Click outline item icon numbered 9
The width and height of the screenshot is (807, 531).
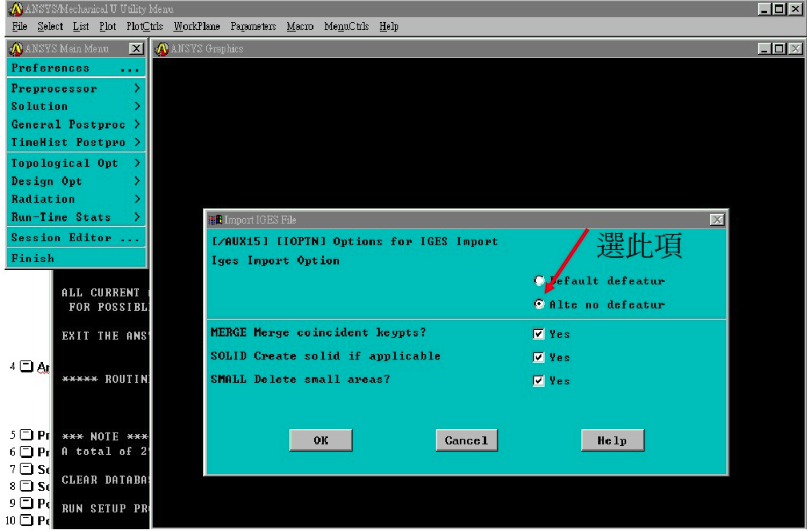coord(26,503)
